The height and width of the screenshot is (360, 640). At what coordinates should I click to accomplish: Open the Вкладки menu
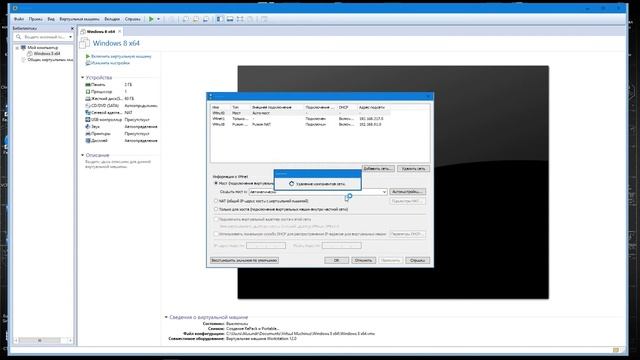point(112,19)
